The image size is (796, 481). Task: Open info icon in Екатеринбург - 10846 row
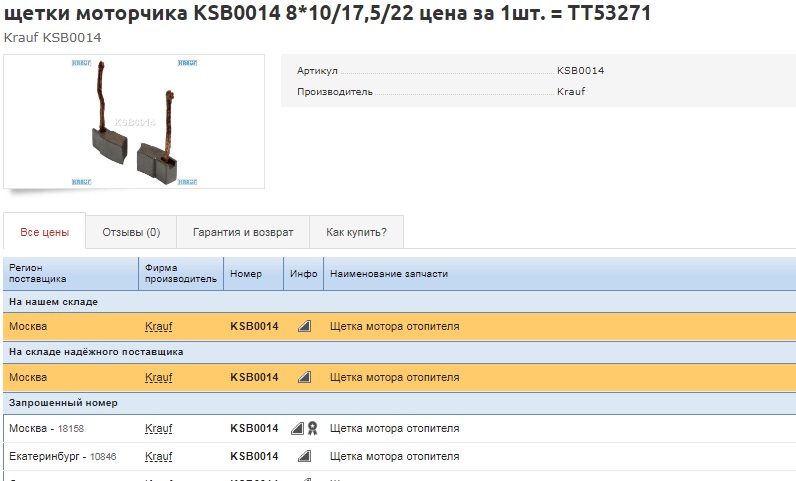point(304,456)
